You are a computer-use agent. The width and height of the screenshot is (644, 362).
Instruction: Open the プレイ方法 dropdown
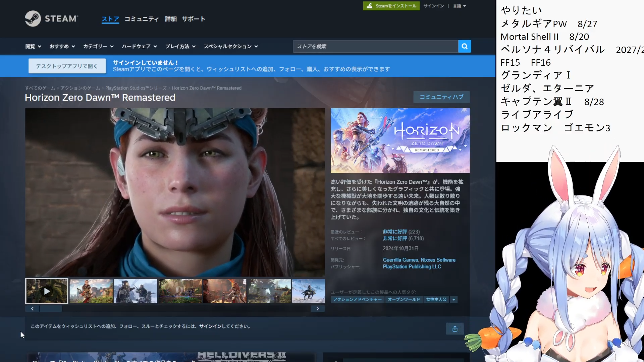[180, 46]
